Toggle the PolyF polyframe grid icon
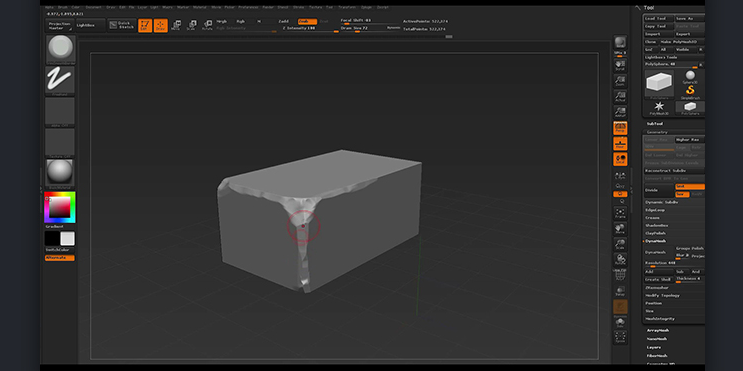 (620, 274)
